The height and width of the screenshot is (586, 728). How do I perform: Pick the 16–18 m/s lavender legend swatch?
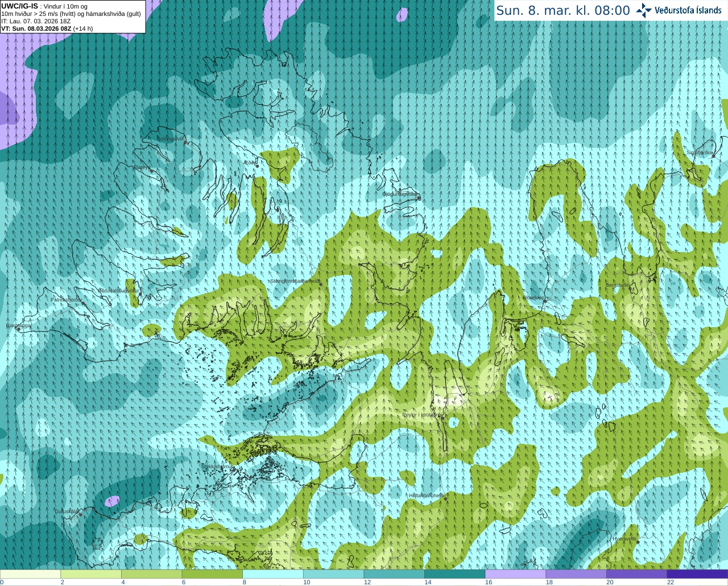point(515,574)
